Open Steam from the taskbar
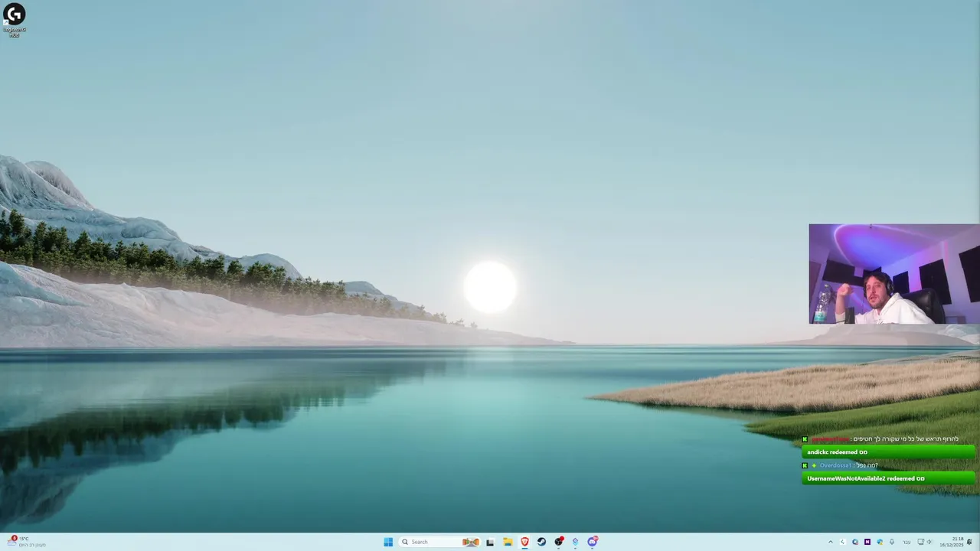Image resolution: width=980 pixels, height=551 pixels. click(x=541, y=542)
